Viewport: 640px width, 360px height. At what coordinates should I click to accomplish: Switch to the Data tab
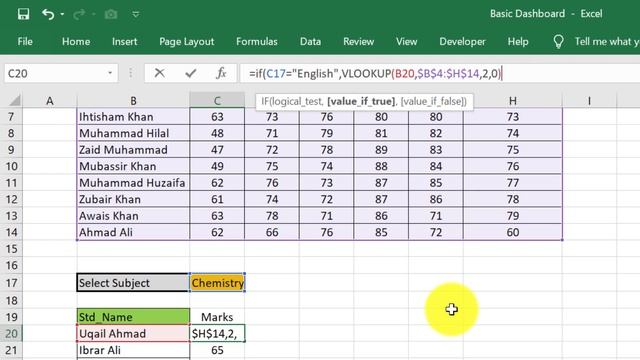point(310,41)
